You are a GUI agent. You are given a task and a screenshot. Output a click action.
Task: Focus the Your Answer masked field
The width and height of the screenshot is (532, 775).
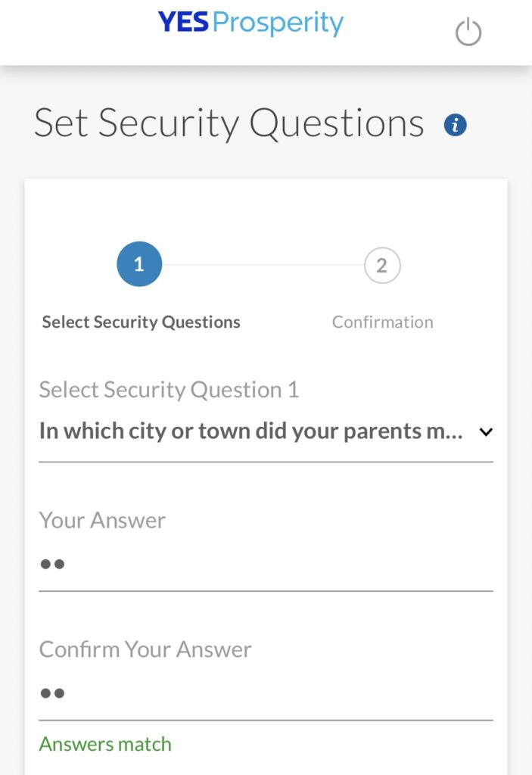point(266,565)
